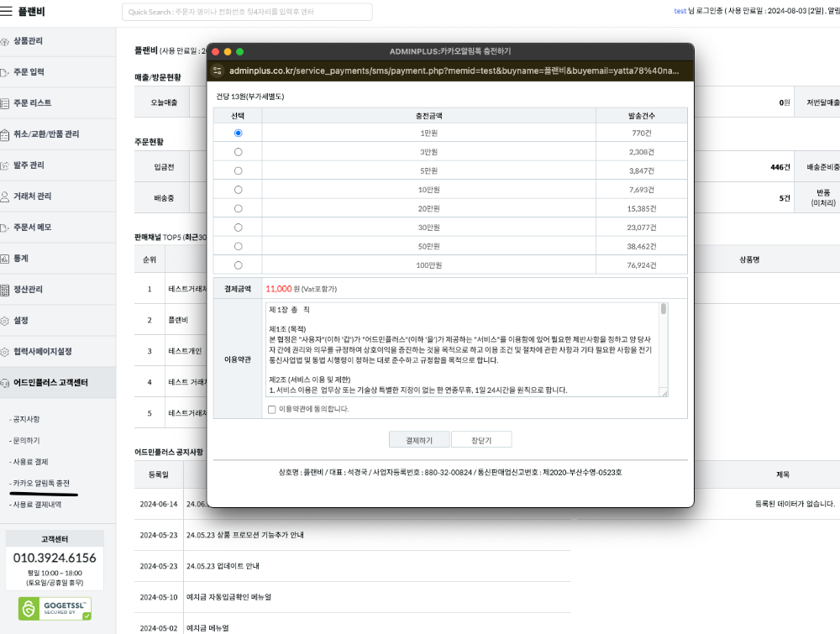This screenshot has height=634, width=840.
Task: Click the 설정 gear icon in sidebar
Action: [4, 321]
